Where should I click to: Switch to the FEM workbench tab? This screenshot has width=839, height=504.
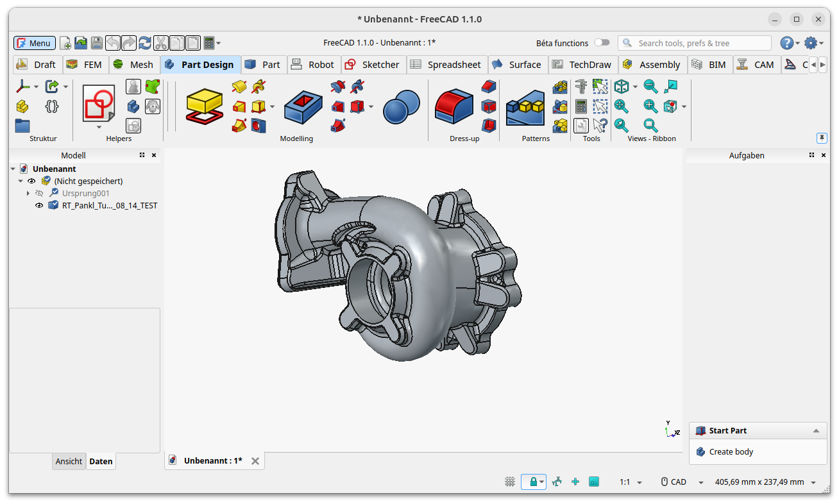[85, 65]
